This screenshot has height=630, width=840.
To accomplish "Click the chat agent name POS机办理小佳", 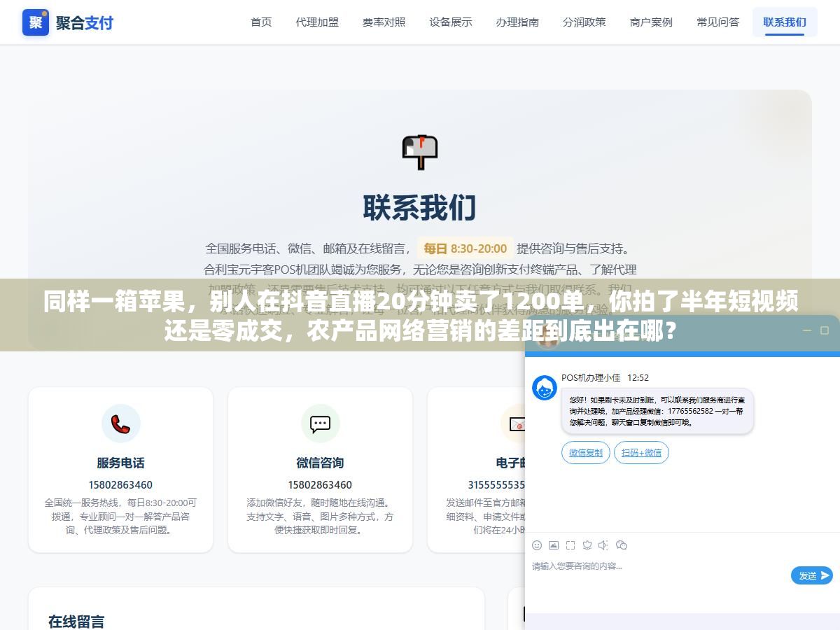I will [x=591, y=378].
